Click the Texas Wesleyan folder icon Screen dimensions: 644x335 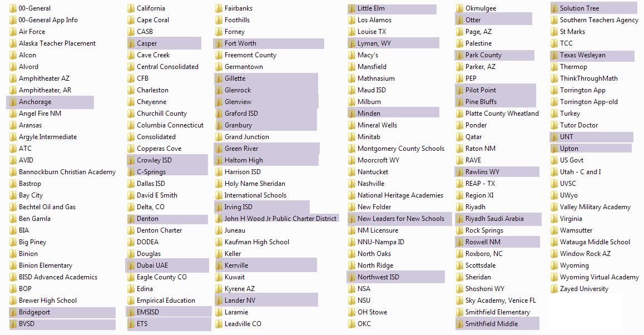[x=554, y=55]
